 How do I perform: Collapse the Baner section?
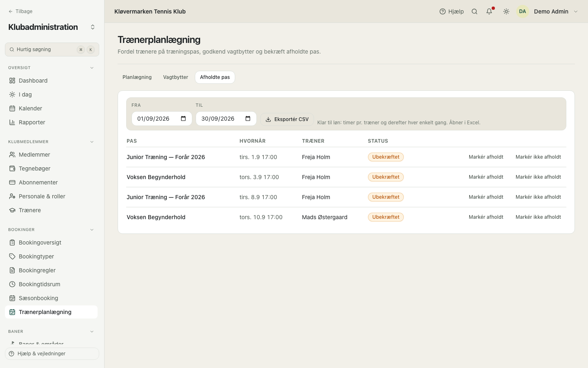[92, 332]
